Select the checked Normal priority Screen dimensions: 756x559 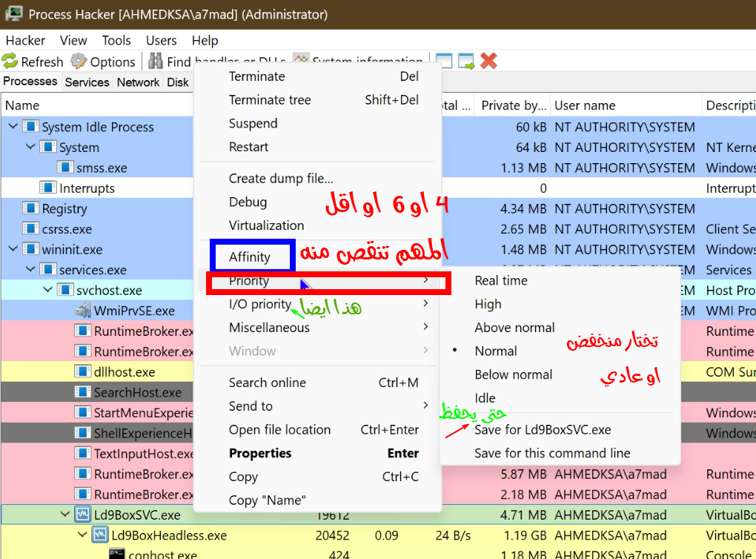point(496,351)
